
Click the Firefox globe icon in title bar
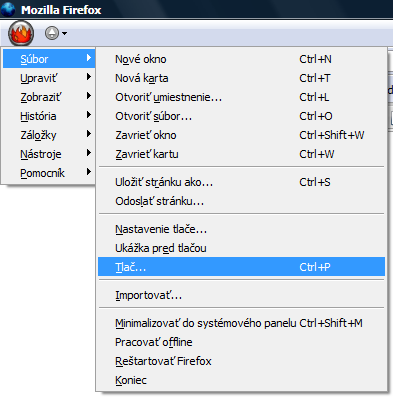click(8, 9)
